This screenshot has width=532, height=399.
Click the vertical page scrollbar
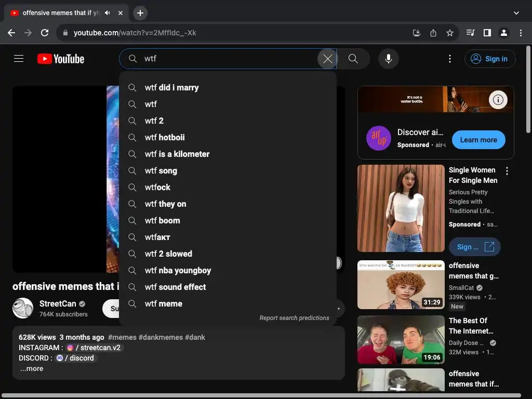click(x=528, y=89)
